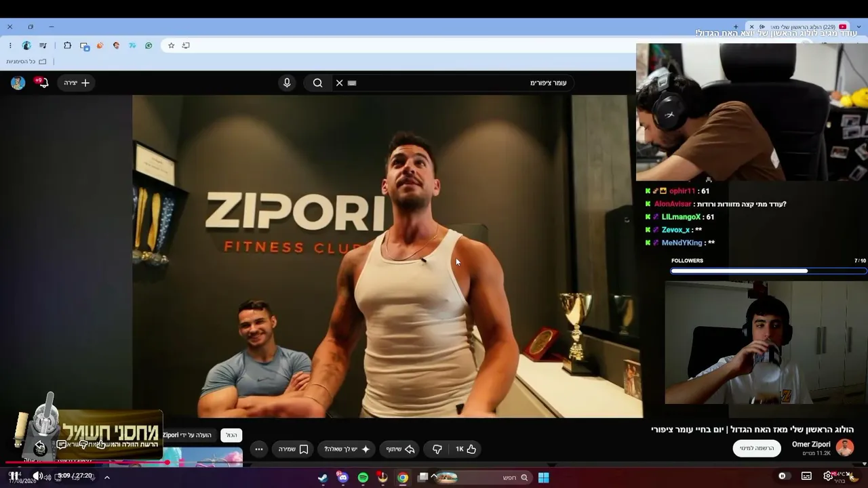
Task: Click the video title text
Action: 752,430
